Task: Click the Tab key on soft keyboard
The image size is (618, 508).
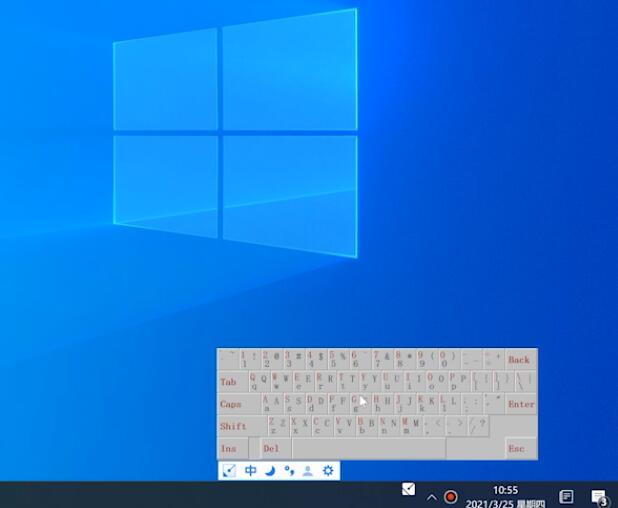Action: click(233, 381)
